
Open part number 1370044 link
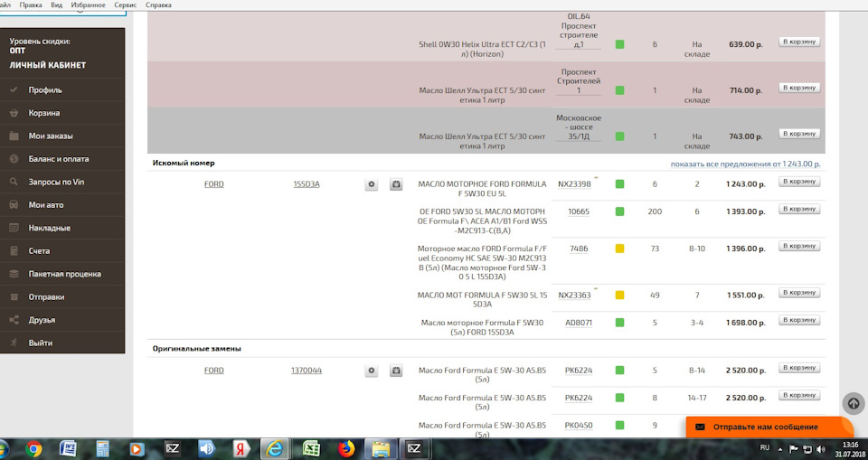coord(307,371)
